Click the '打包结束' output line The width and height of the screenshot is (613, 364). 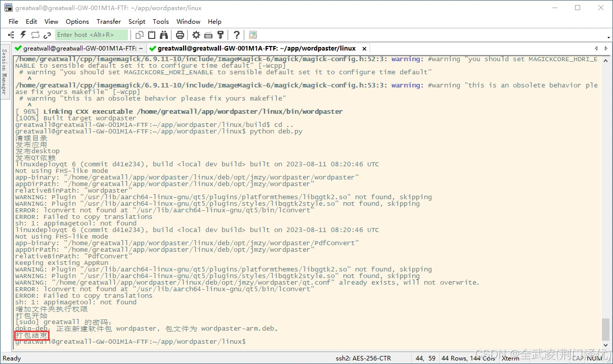pyautogui.click(x=31, y=335)
